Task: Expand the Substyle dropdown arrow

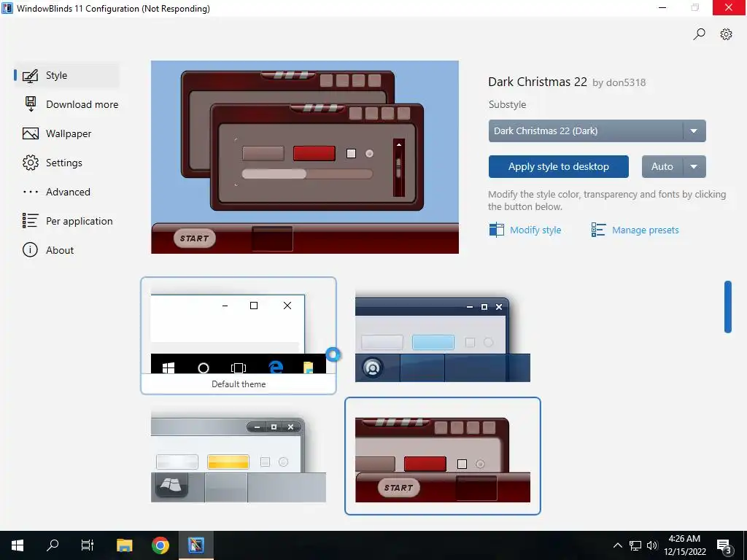Action: click(694, 131)
